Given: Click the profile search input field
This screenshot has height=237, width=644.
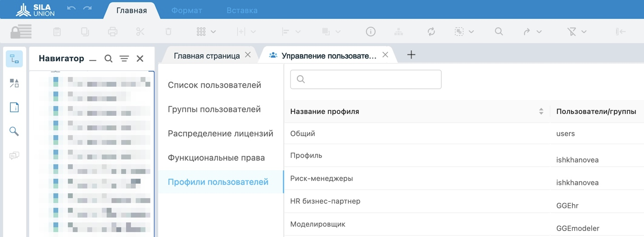Looking at the screenshot, I should [366, 79].
